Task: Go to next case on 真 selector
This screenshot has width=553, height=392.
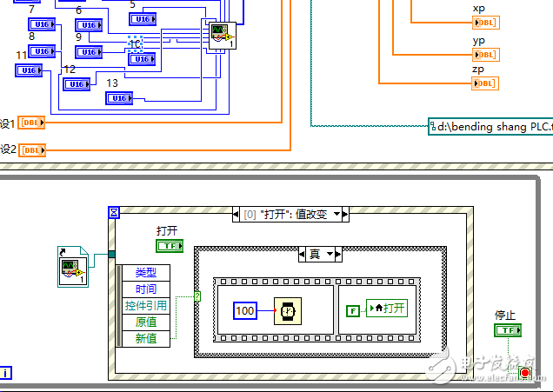Action: [338, 254]
